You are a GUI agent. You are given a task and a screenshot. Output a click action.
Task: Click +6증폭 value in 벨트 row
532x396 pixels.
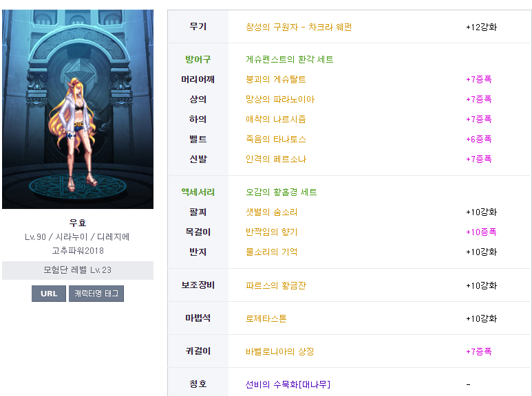point(479,139)
